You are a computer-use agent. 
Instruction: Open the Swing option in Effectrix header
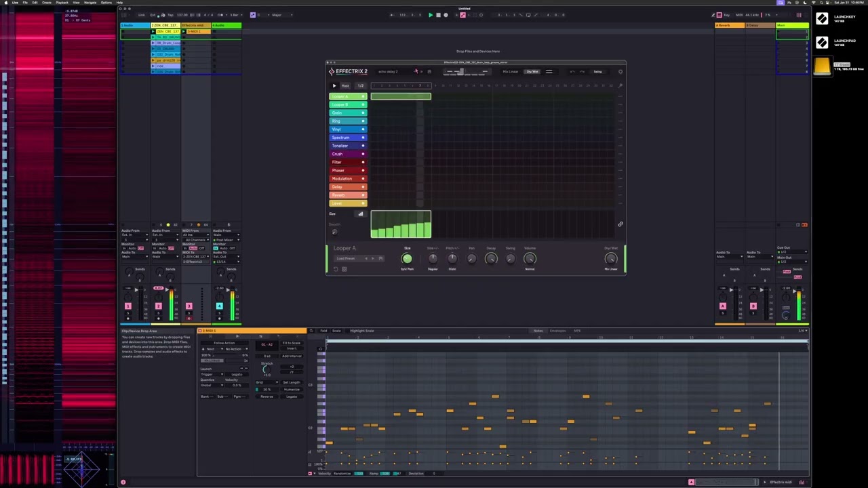[597, 72]
